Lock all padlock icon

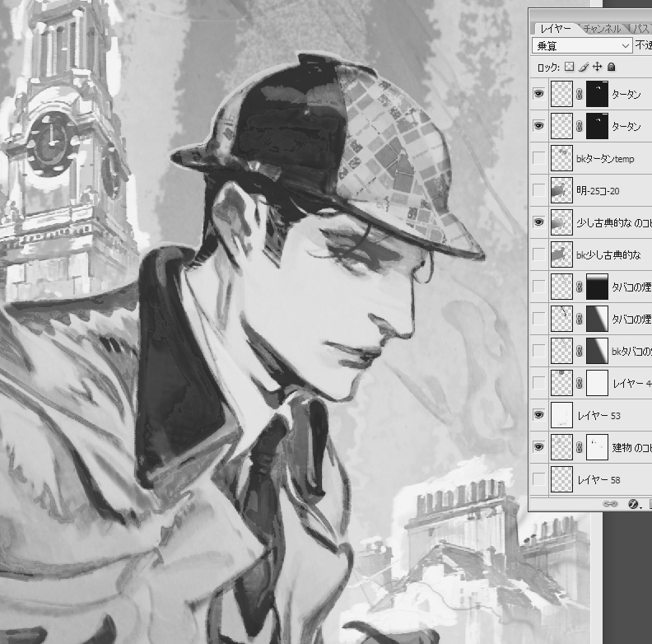[611, 67]
